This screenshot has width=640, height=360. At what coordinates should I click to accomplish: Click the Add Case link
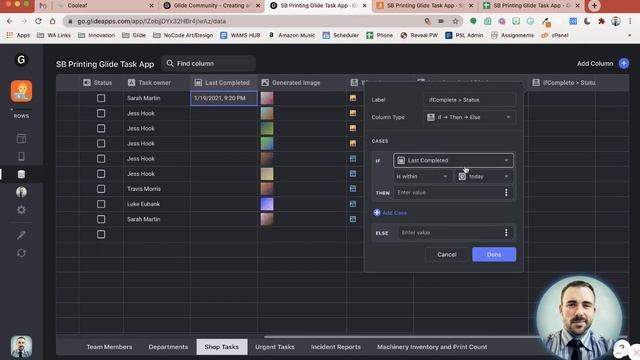pos(390,213)
